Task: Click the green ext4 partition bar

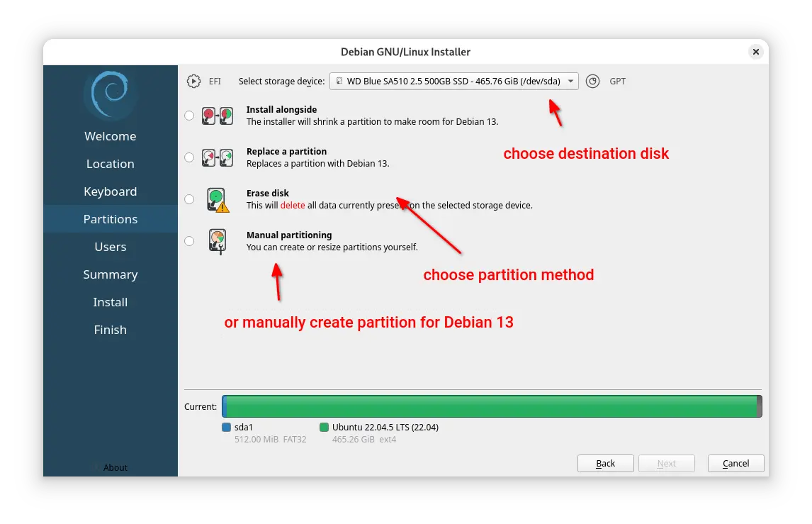Action: [x=492, y=406]
